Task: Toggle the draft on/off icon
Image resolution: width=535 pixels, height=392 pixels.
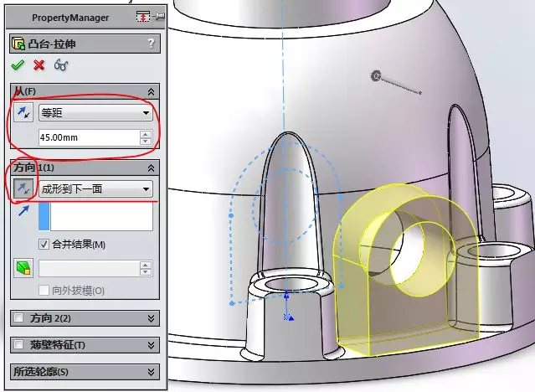Action: click(x=23, y=268)
